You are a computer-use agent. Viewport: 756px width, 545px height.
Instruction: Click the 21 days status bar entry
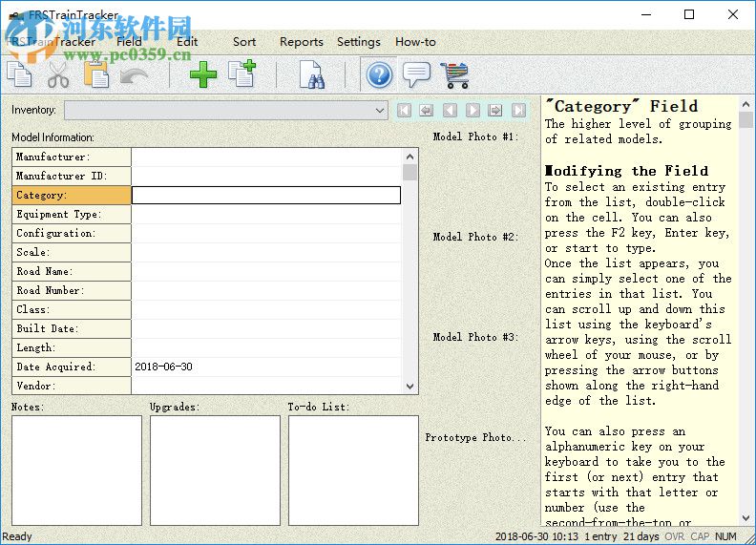[640, 536]
